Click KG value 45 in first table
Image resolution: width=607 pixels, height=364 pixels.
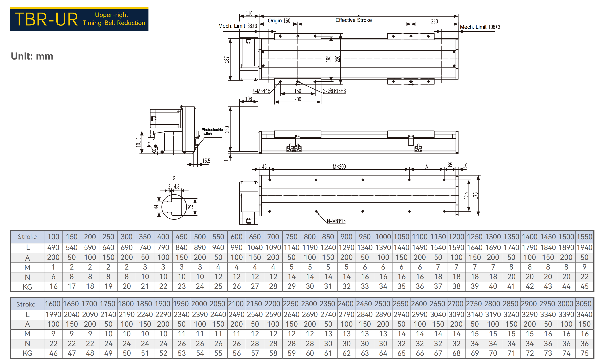tap(584, 286)
